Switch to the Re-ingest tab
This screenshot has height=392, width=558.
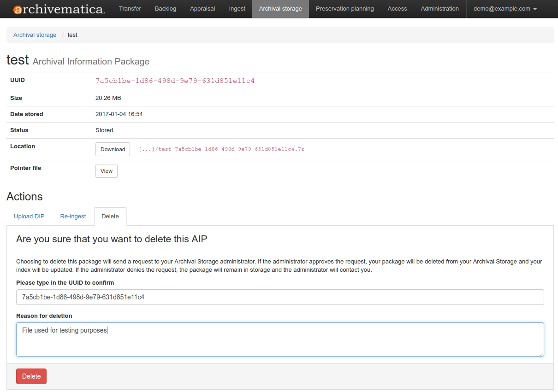[73, 216]
